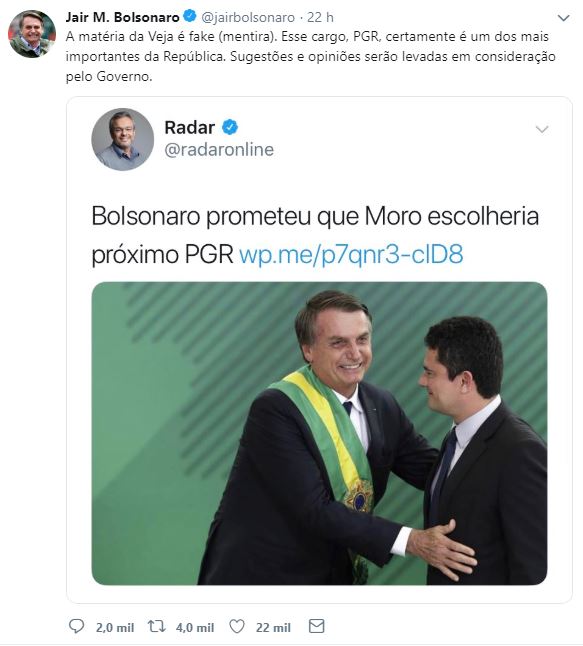This screenshot has height=646, width=583.
Task: Open tweet options chevron for Bolsonaro tweet
Action: (x=563, y=18)
